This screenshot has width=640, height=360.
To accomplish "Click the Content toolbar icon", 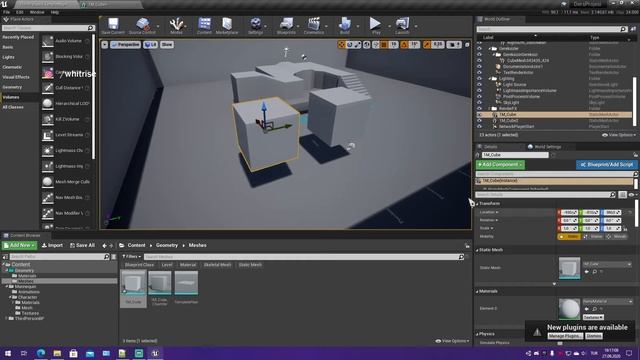I will [204, 25].
